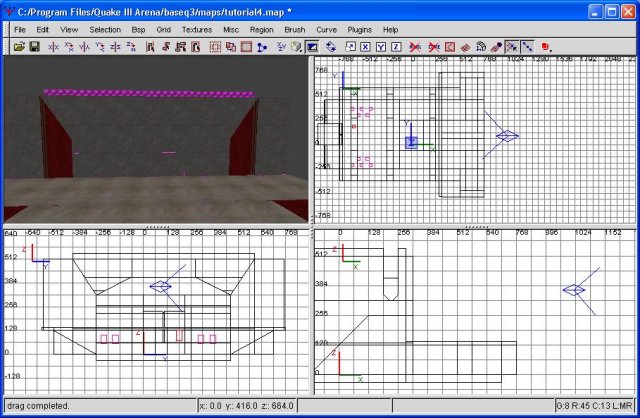
Task: Open the red Show entities as dropdown
Action: [547, 47]
